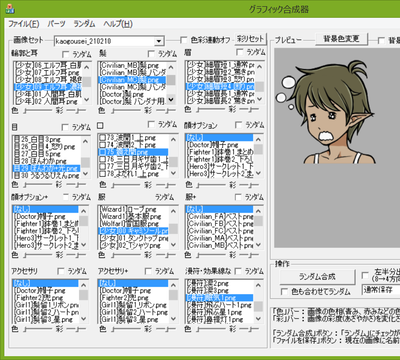The height and width of the screenshot is (360, 400).
Task: Open the ランダム menu
Action: tap(84, 24)
